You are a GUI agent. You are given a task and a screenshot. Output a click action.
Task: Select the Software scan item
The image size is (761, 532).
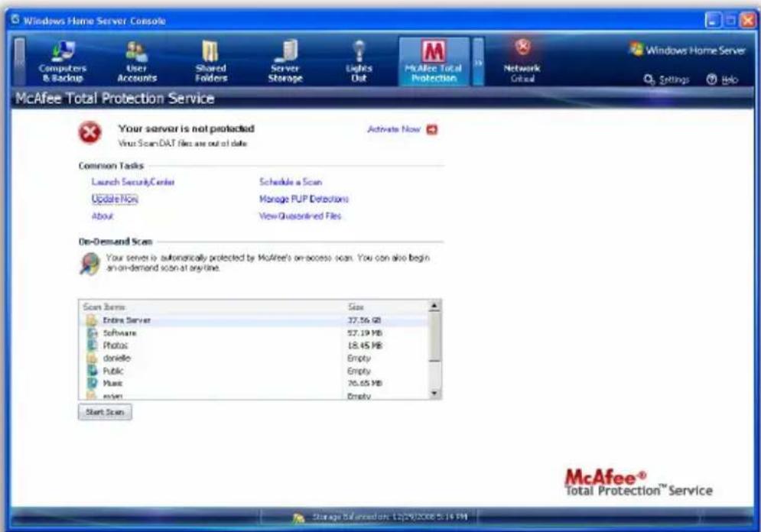click(x=253, y=332)
